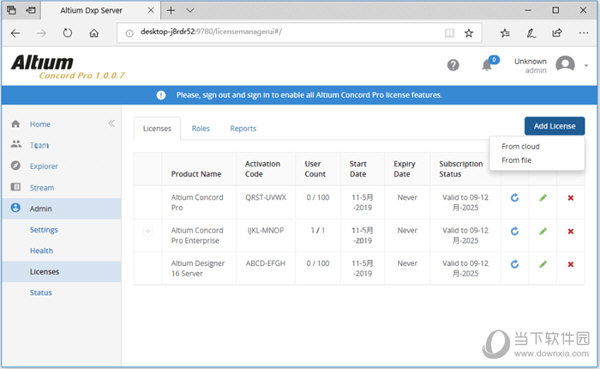Share this page from the browser toolbar
Image resolution: width=600 pixels, height=369 pixels.
tap(557, 33)
